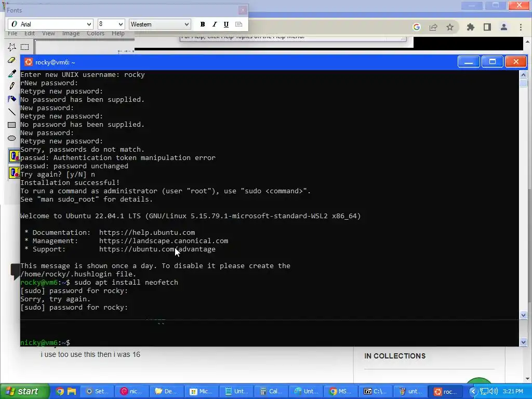Switch to the 7z 'C:\...' taskbar button

[x=375, y=391]
